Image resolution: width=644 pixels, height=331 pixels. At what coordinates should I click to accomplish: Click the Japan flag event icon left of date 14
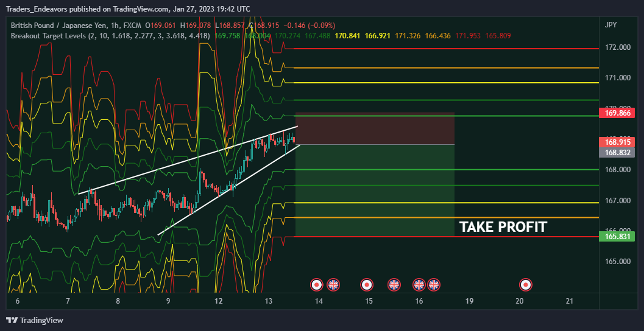coord(316,284)
